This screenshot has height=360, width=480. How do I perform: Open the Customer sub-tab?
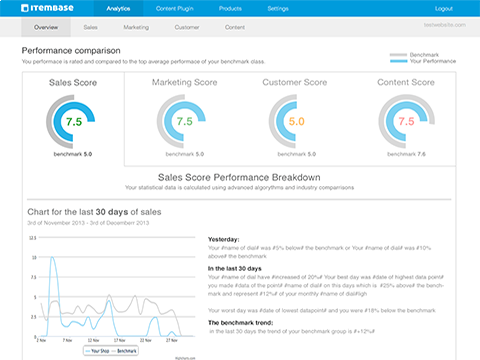(187, 27)
